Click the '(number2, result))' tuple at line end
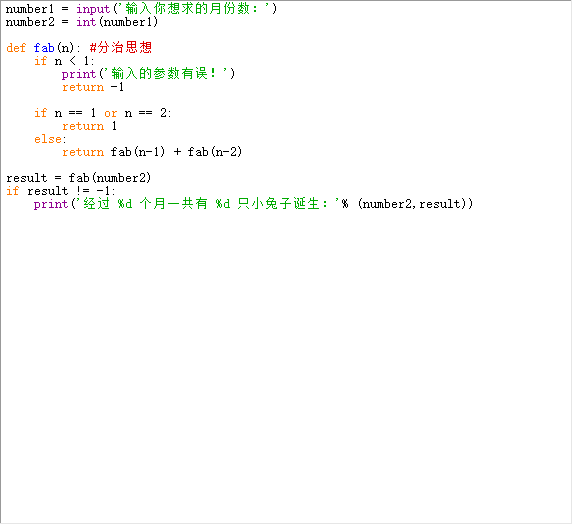Screen dimensions: 572x524 pos(416,204)
